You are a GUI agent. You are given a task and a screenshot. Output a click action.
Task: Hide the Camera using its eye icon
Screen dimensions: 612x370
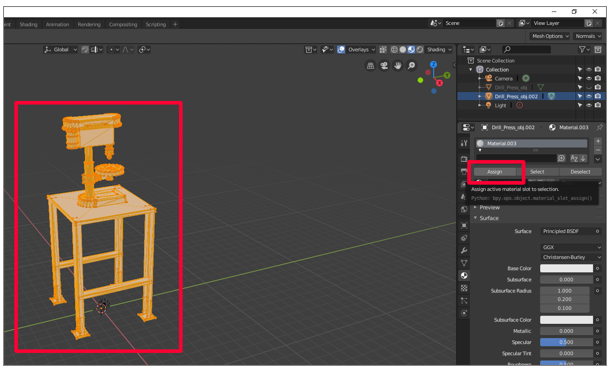[x=589, y=78]
